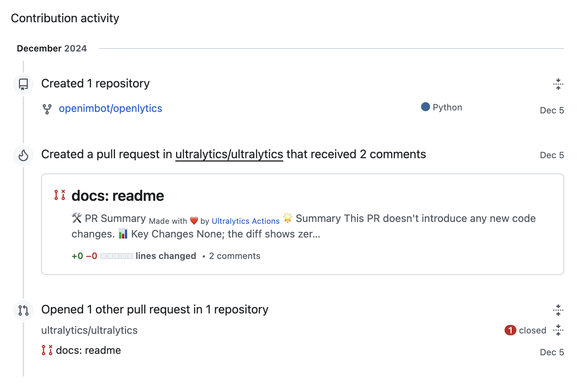This screenshot has height=392, width=585.
Task: Collapse the Opened 1 other pull request section
Action: (558, 310)
